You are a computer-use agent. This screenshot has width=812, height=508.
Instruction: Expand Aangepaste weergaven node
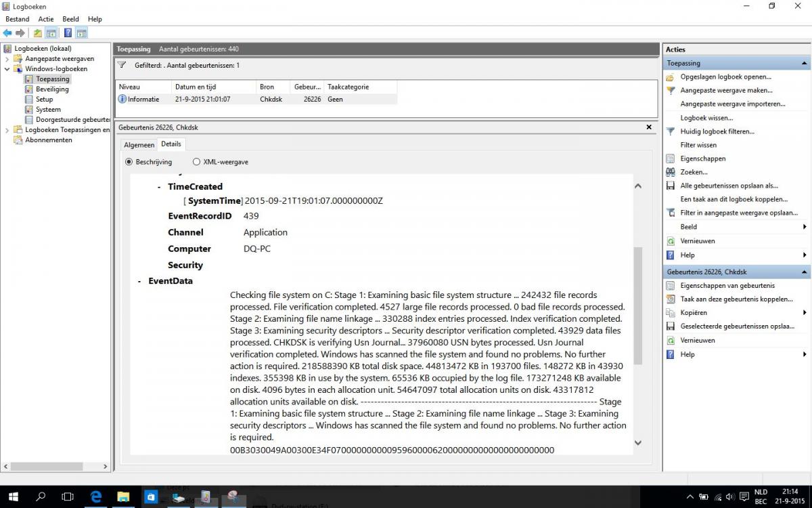click(7, 58)
